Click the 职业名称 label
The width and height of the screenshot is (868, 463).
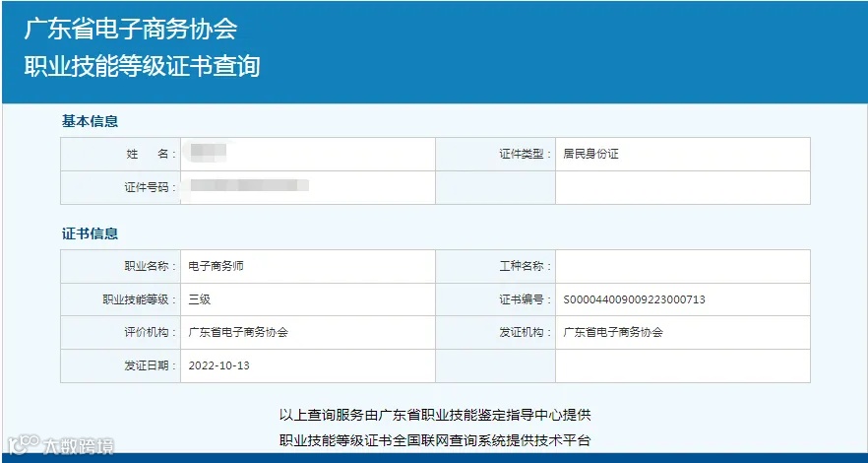point(150,266)
